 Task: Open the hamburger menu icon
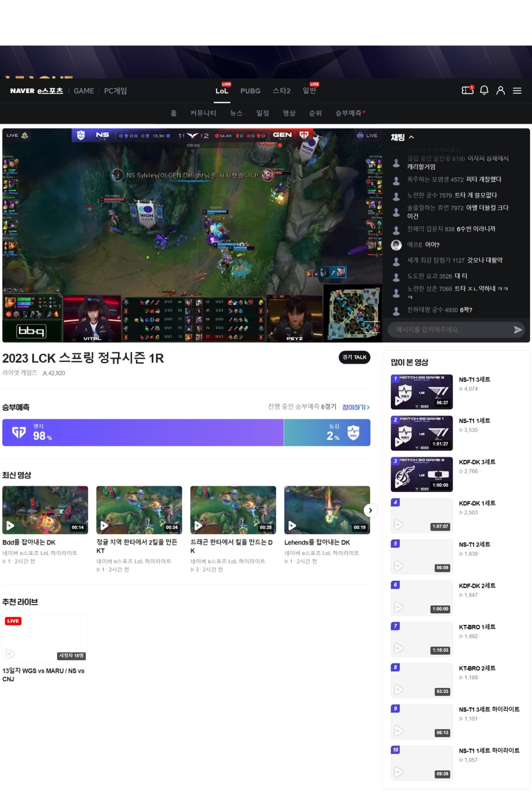(517, 91)
